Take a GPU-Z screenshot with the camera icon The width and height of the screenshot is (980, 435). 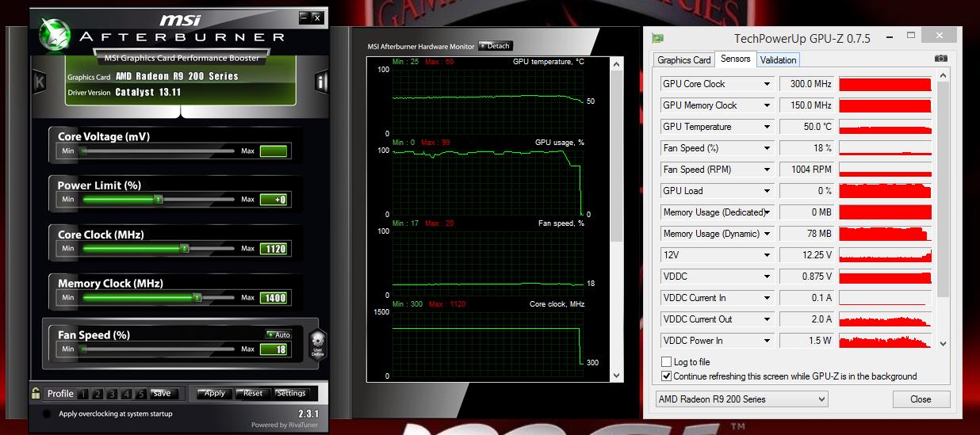[x=940, y=59]
